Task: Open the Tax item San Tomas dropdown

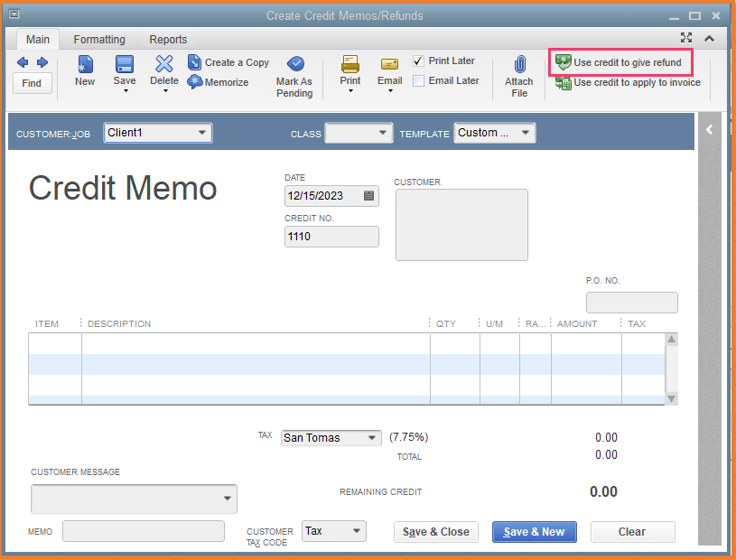Action: click(372, 437)
